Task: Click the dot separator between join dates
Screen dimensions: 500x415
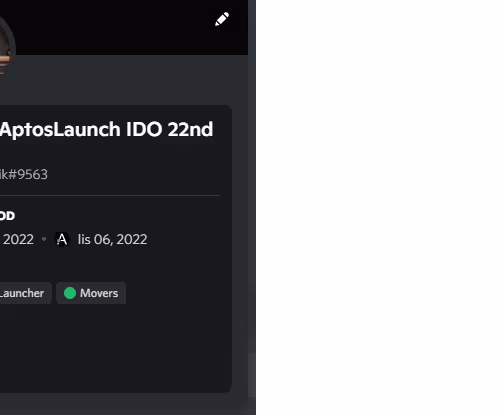Action: pyautogui.click(x=44, y=239)
